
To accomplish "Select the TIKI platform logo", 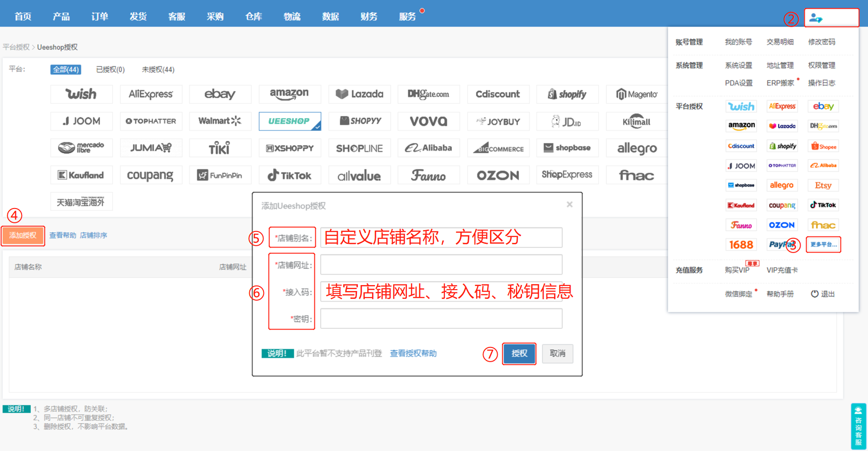I will click(x=220, y=148).
